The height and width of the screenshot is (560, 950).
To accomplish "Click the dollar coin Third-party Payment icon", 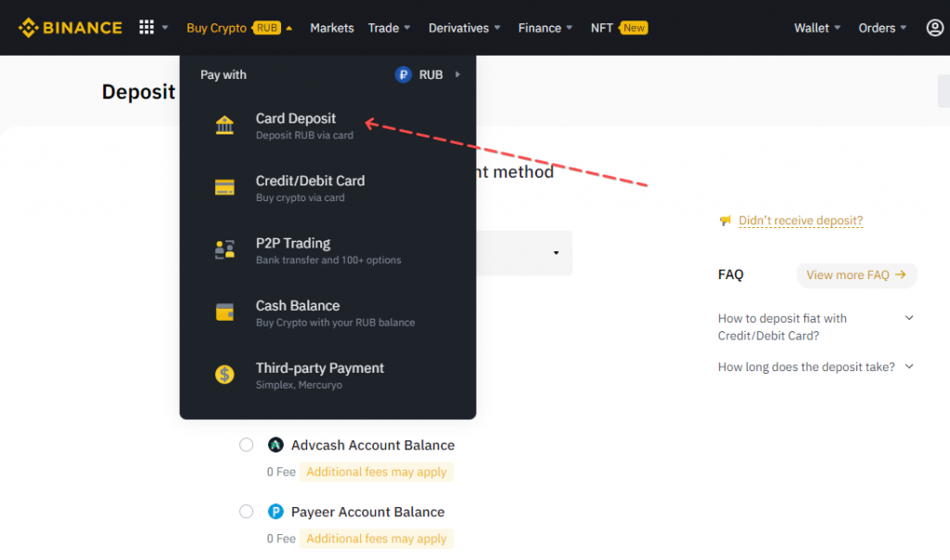I will (225, 375).
